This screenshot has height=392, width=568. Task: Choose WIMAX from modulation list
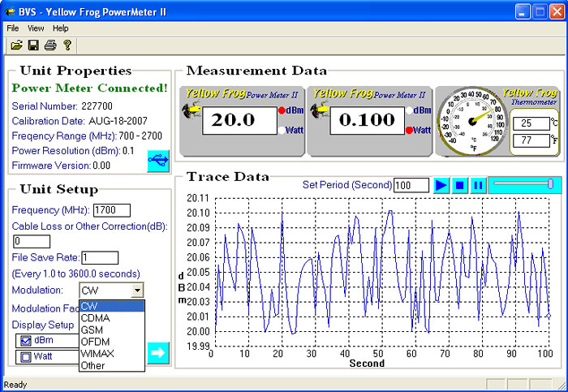(112, 354)
